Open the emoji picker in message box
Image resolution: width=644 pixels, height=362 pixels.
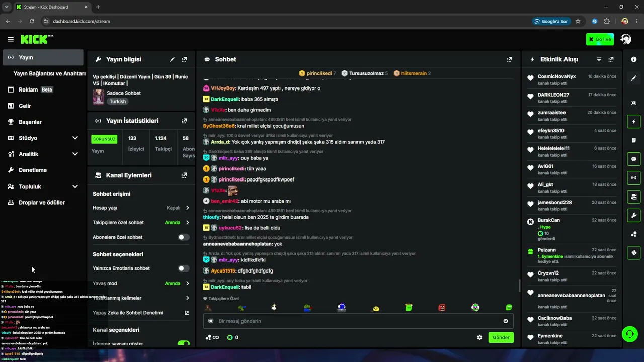click(506, 321)
